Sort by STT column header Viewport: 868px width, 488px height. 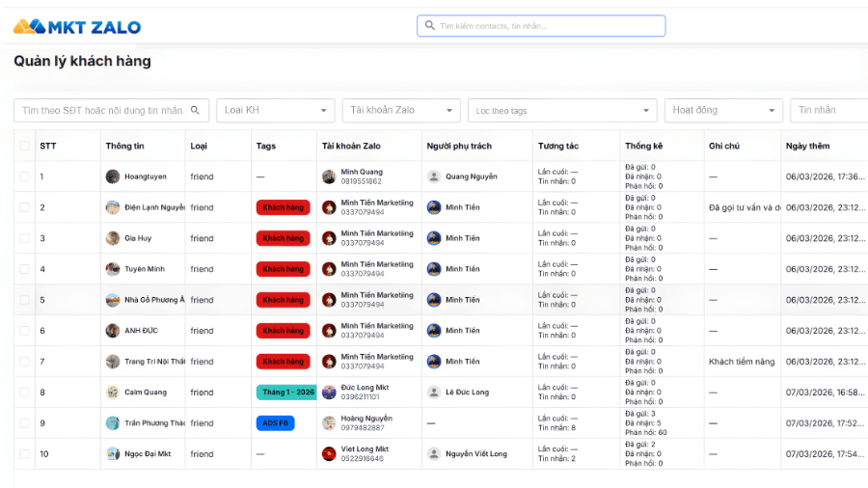click(x=48, y=146)
